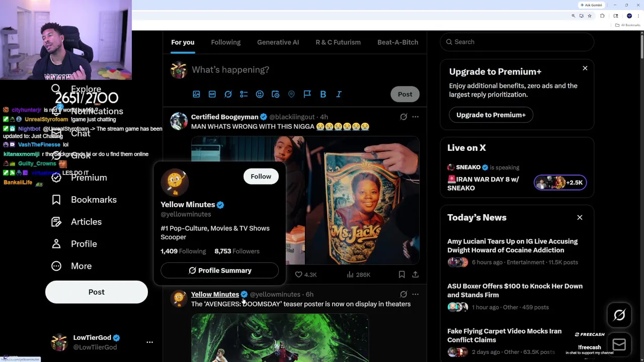Click Grok icon on Yellow Minutes post

pos(404,294)
